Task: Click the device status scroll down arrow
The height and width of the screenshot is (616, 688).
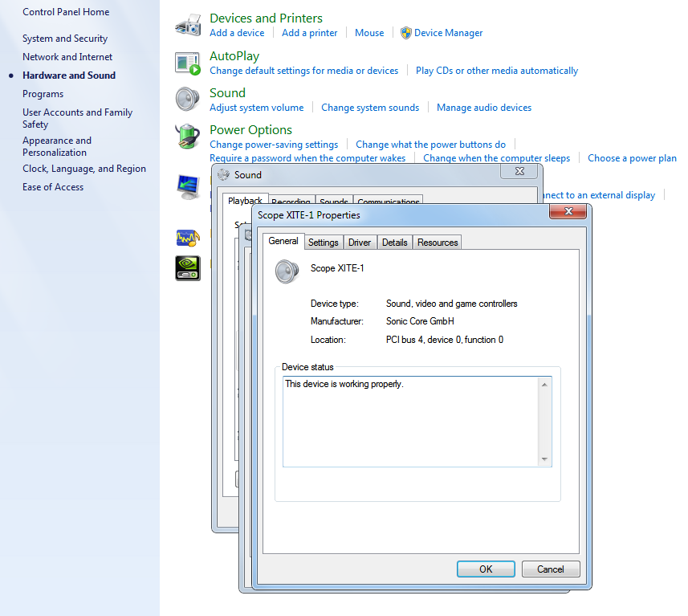Action: tap(544, 459)
